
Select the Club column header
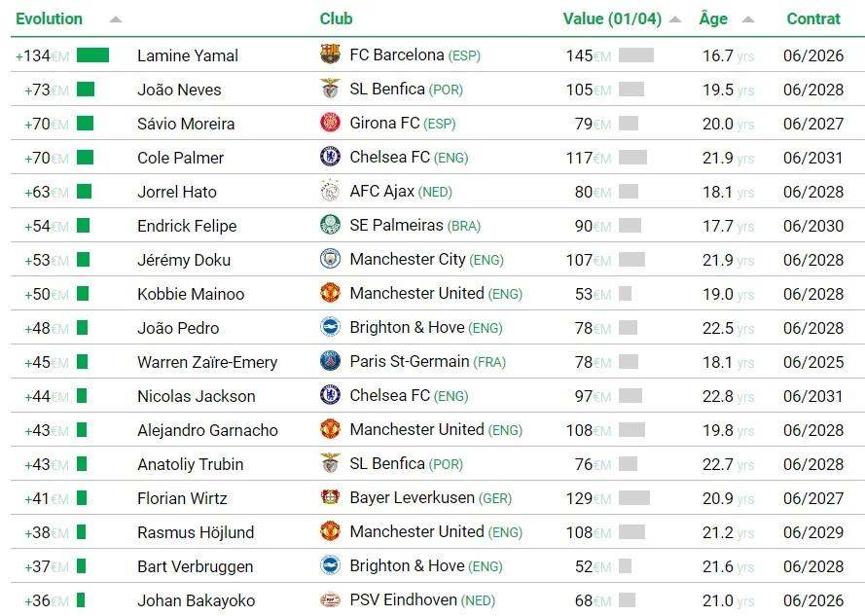(x=336, y=18)
